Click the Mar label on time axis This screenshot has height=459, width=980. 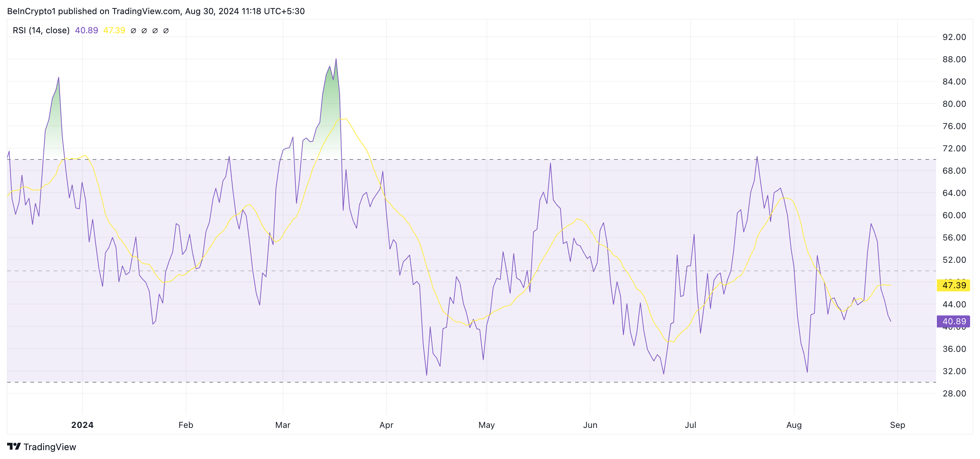pyautogui.click(x=283, y=425)
